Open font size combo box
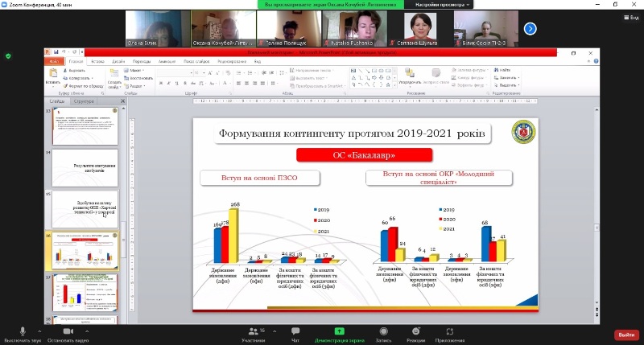Screen dimensions: 644x345 199,72
